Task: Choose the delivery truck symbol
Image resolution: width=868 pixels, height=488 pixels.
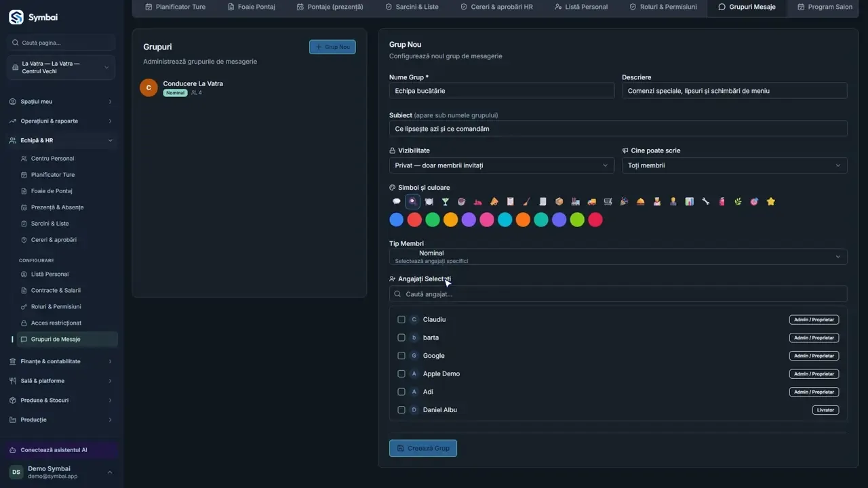Action: coord(592,201)
